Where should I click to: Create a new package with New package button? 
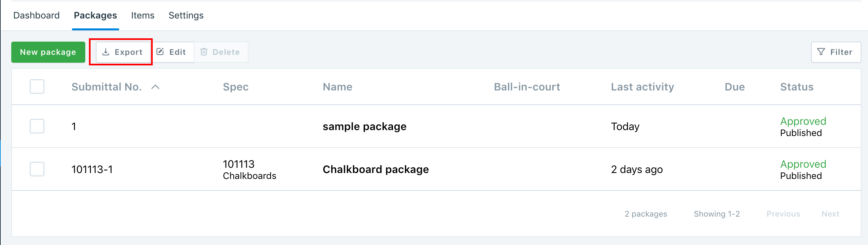tap(48, 52)
